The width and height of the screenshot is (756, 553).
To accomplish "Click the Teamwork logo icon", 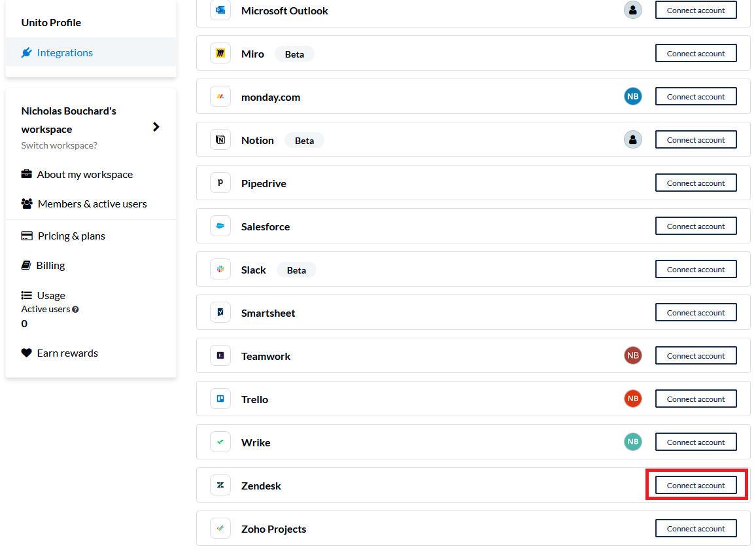I will 220,355.
